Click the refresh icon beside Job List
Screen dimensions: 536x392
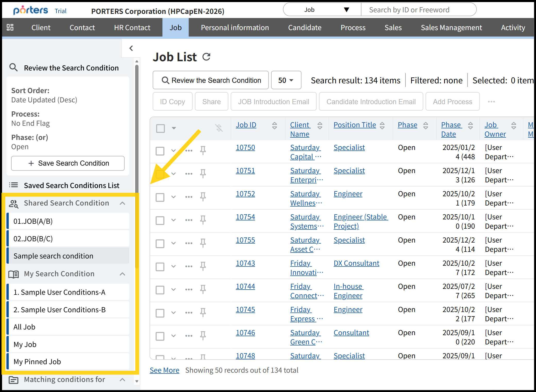pyautogui.click(x=206, y=57)
